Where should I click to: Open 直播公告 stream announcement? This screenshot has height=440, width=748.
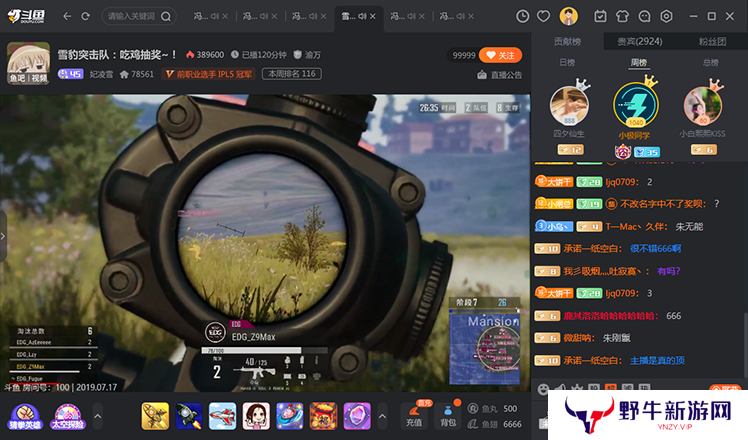coord(500,75)
